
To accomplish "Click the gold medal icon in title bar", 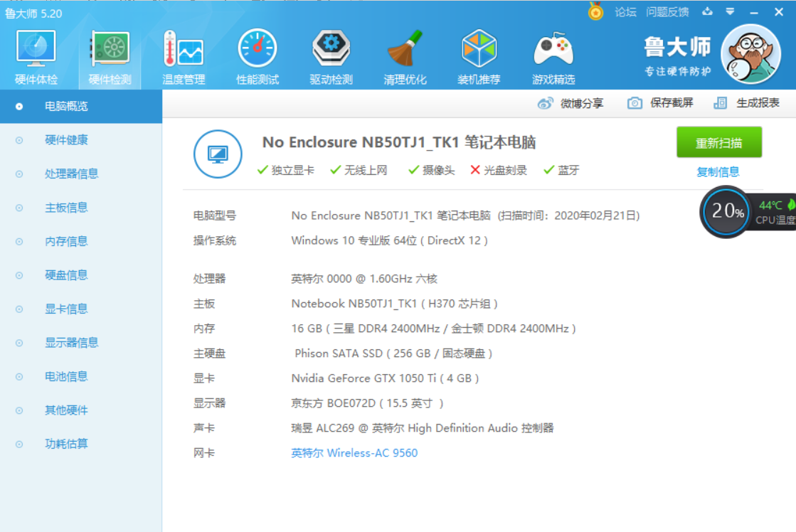I will 595,11.
